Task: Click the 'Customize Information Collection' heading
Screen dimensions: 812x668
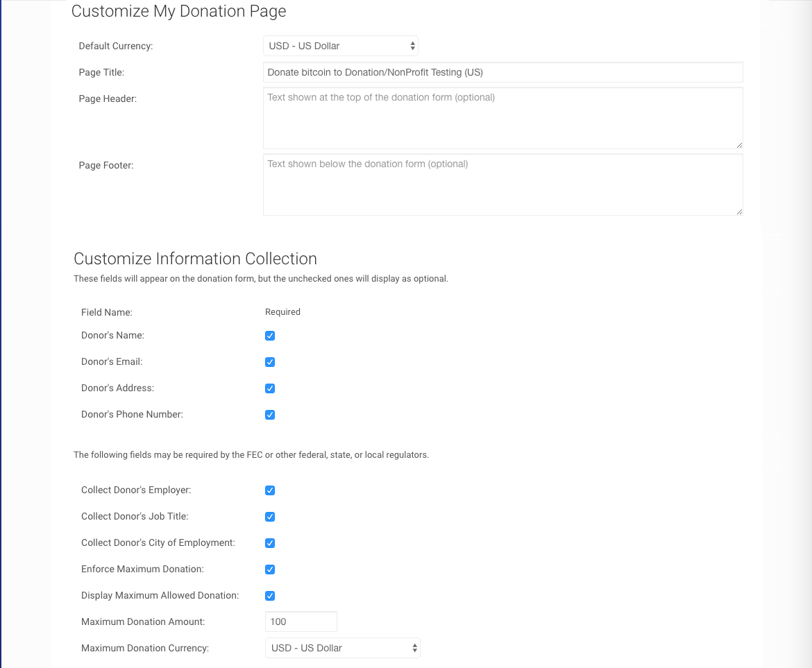Action: [x=195, y=259]
